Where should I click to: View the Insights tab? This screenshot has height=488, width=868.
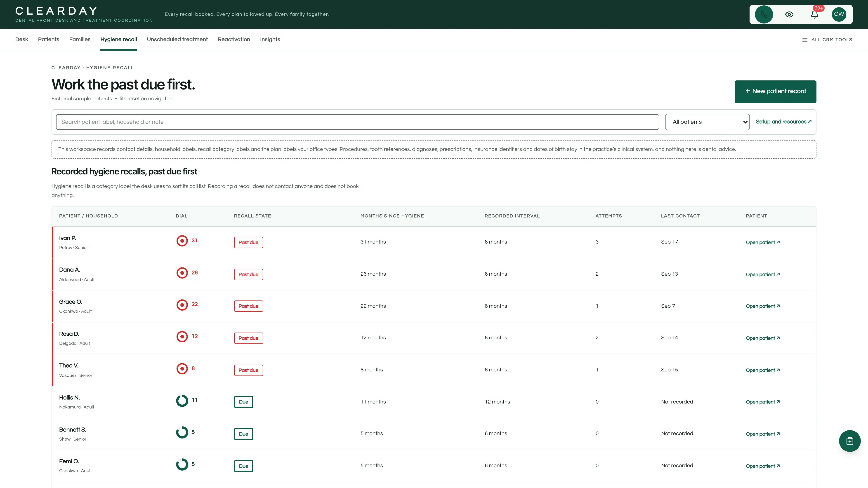pos(270,39)
